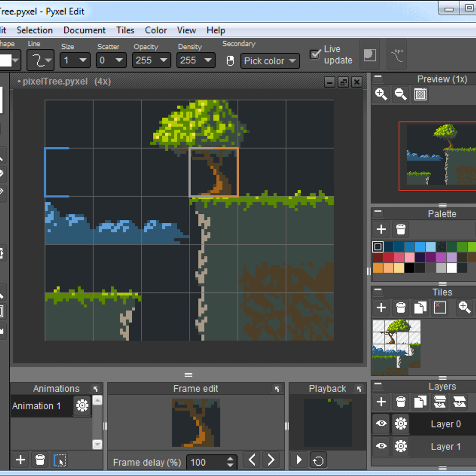Select Animation 1 in the list
Image resolution: width=476 pixels, height=476 pixels.
[x=42, y=406]
